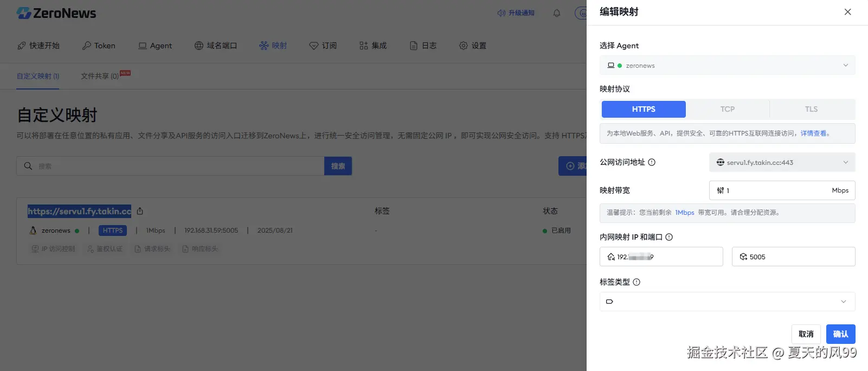Click 192.168.31.59:5005 in mapping row
868x371 pixels.
[x=211, y=231]
